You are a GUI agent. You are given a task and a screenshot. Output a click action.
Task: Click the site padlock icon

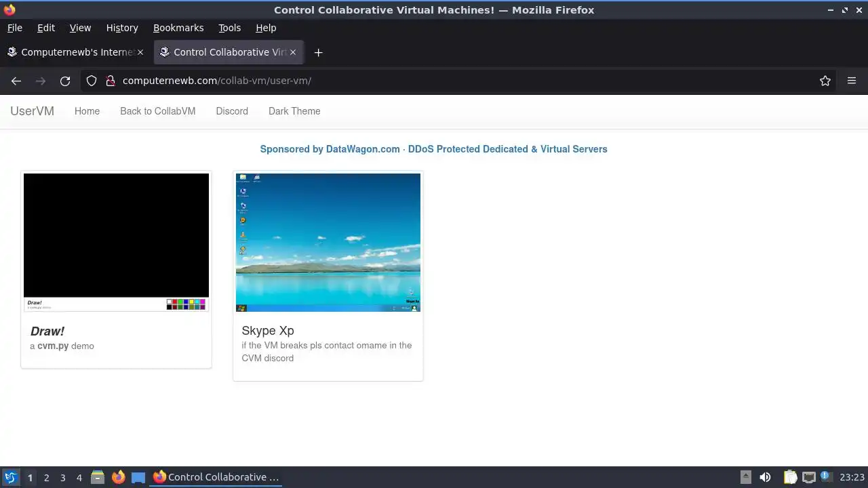(111, 81)
